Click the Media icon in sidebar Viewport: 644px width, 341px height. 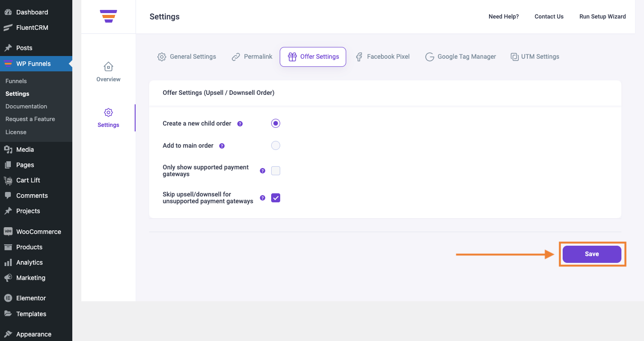(8, 149)
